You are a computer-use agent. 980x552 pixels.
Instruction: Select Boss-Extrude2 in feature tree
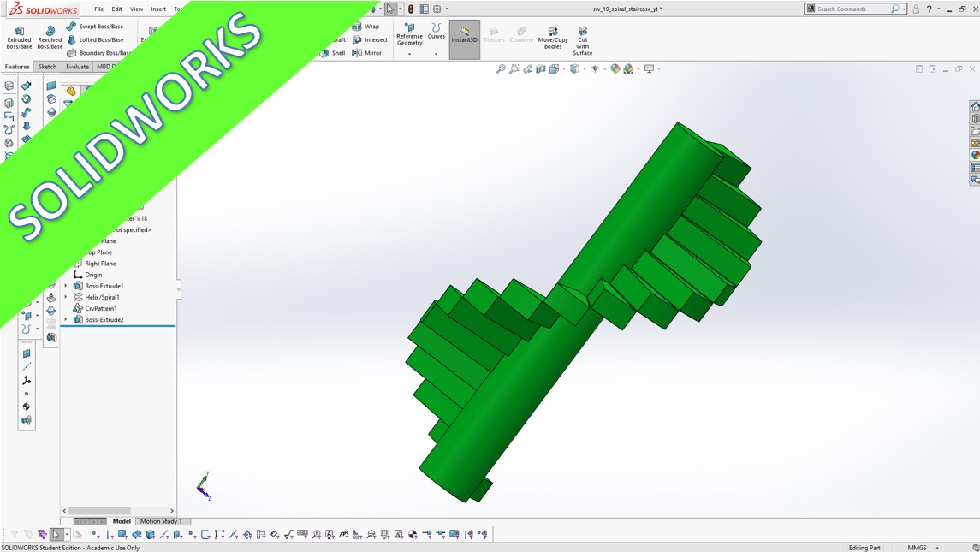coord(98,319)
